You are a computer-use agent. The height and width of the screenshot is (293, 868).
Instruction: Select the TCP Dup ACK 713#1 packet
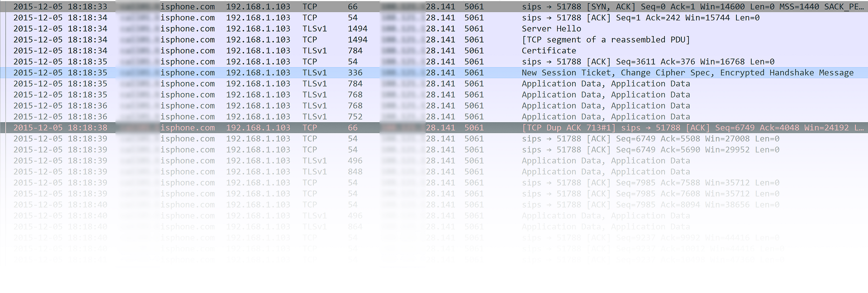(434, 128)
